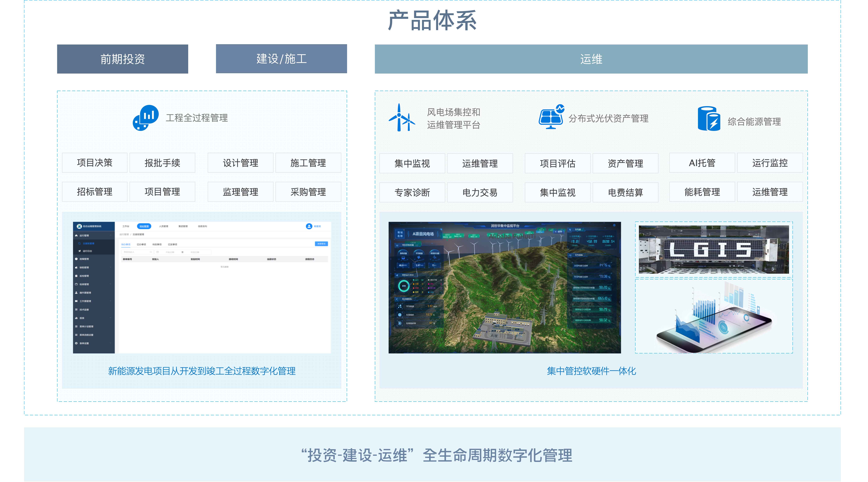The image size is (868, 482).
Task: Click the battery storage icon beside 综合能源管理
Action: point(709,118)
